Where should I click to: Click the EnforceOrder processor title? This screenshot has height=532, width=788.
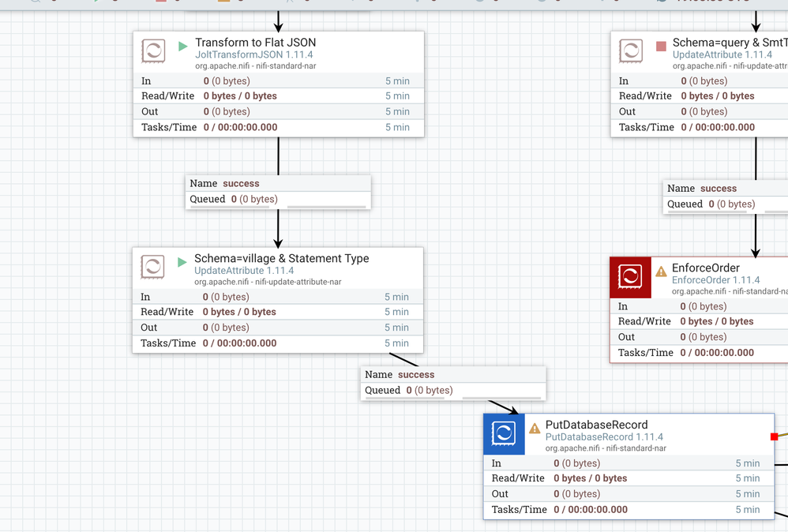point(706,268)
